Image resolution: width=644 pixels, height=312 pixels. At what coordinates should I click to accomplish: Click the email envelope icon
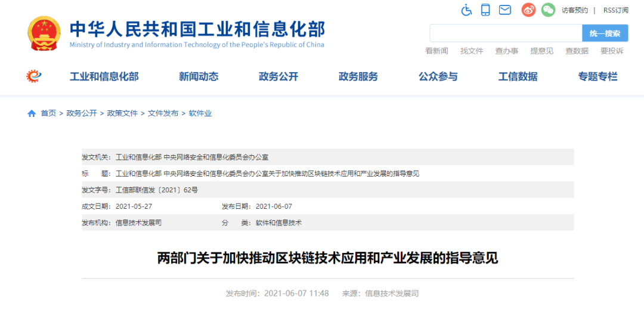[x=505, y=10]
